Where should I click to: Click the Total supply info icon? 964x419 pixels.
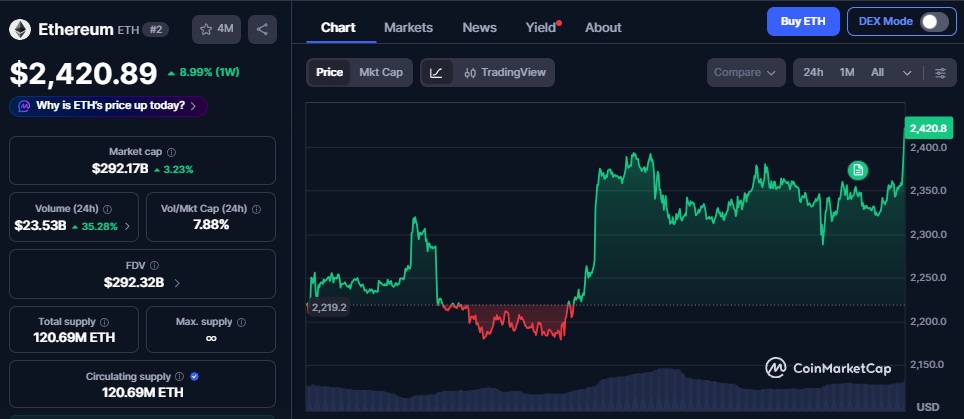[x=105, y=322]
